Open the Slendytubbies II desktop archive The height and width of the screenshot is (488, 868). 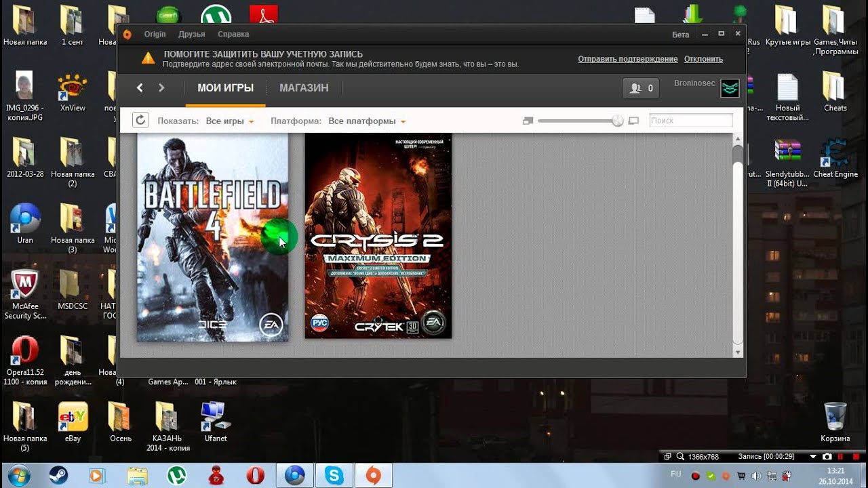(787, 163)
